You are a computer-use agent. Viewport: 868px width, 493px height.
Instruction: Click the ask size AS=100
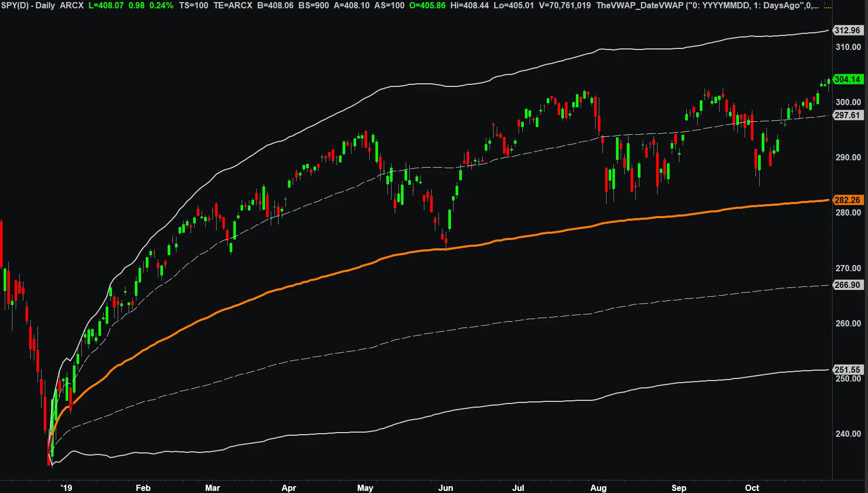[389, 5]
